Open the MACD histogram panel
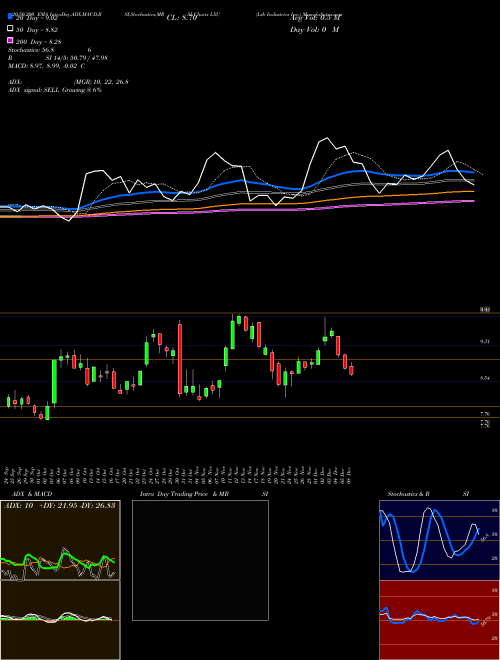500x660 pixels. (60, 620)
